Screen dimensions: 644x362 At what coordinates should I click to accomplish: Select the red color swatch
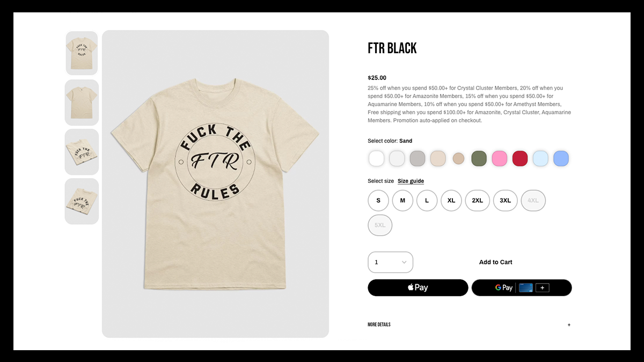(520, 159)
